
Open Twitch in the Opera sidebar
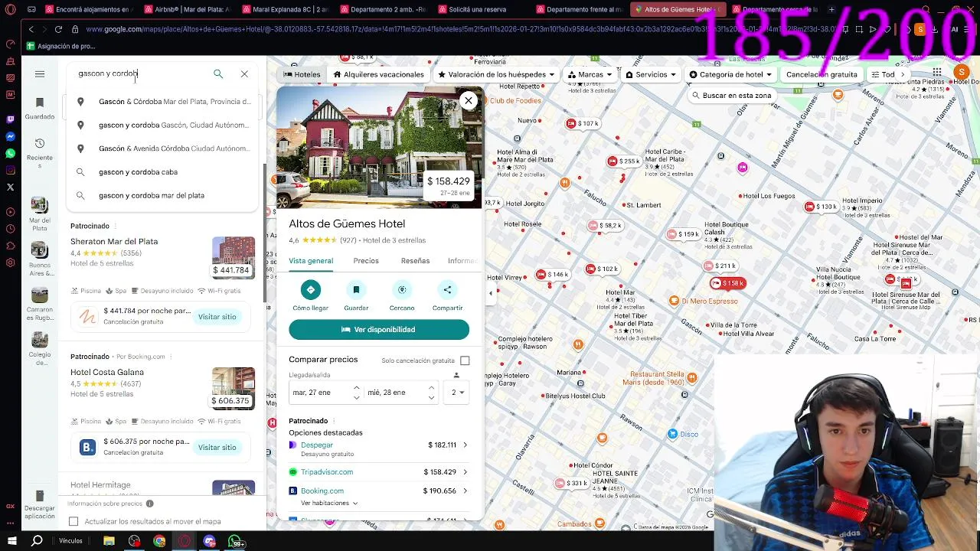tap(10, 119)
